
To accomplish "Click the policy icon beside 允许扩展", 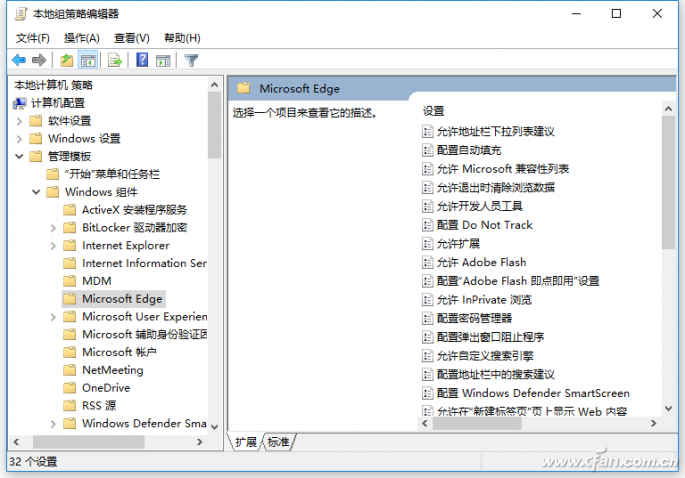I will coord(428,244).
